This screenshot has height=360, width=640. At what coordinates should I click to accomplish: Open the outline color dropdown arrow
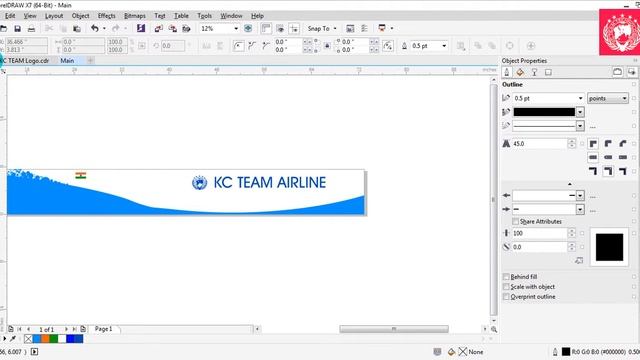click(580, 112)
